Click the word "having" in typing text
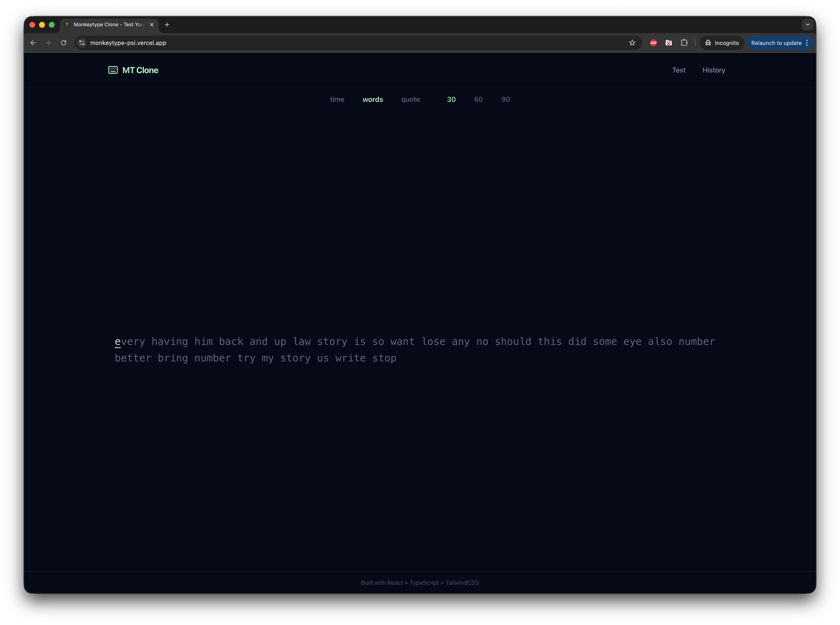The image size is (840, 625). tap(170, 342)
